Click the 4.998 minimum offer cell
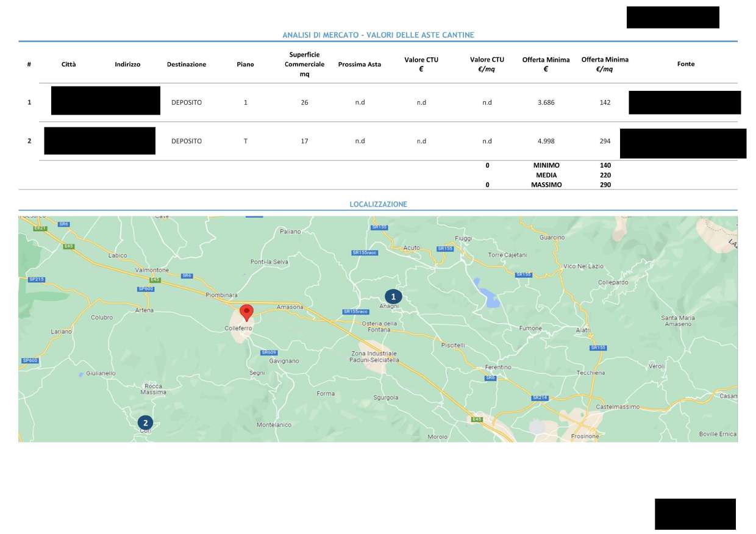Screen dimensions: 756x534 pos(546,141)
